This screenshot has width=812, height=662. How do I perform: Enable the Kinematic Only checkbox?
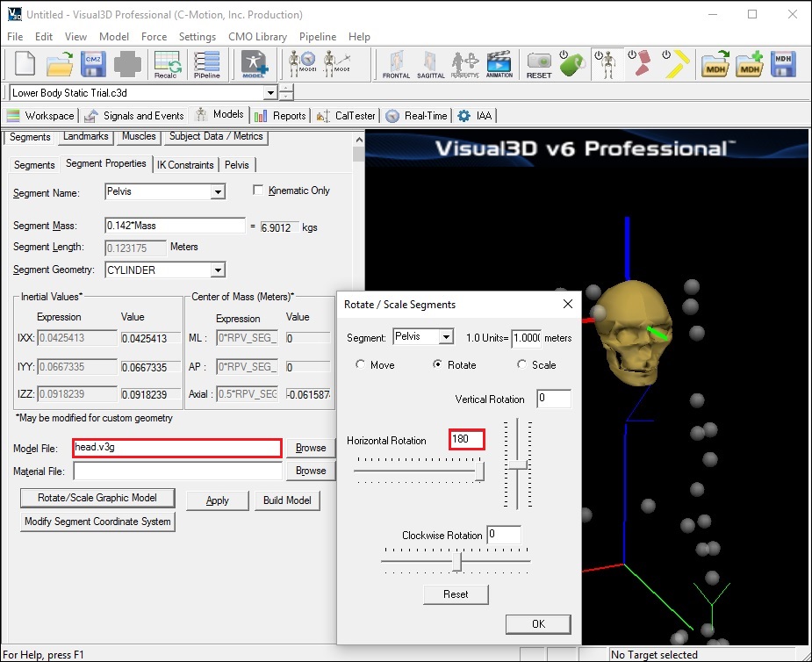click(x=258, y=191)
